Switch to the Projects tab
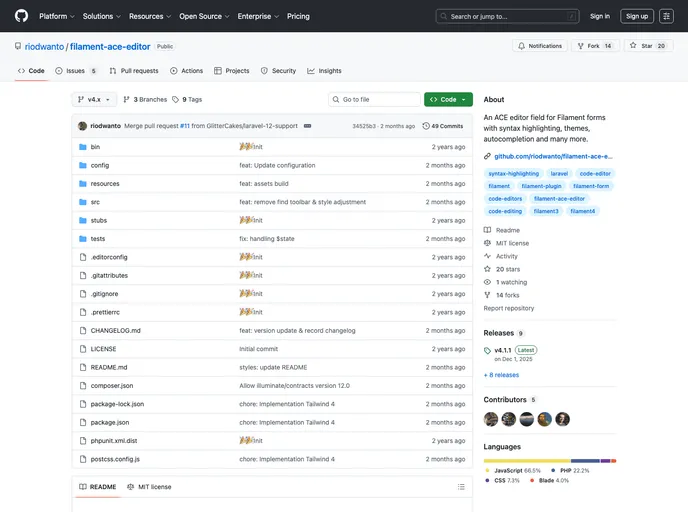 (232, 71)
